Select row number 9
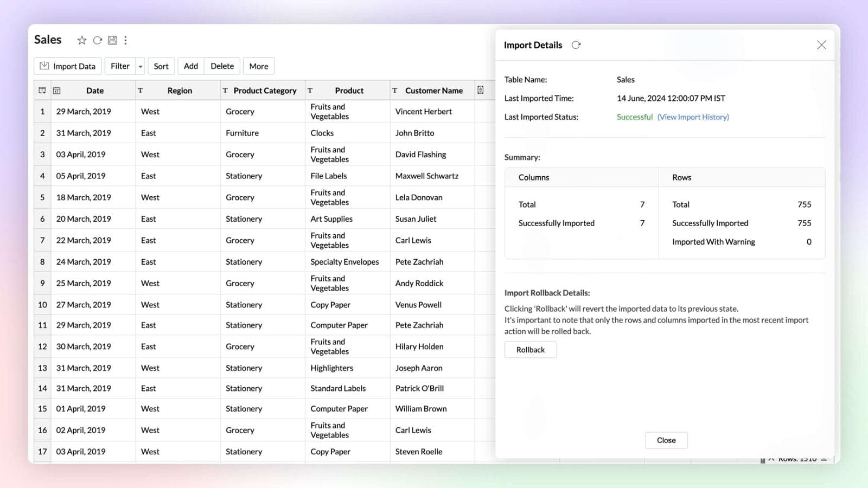This screenshot has height=488, width=868. 42,283
